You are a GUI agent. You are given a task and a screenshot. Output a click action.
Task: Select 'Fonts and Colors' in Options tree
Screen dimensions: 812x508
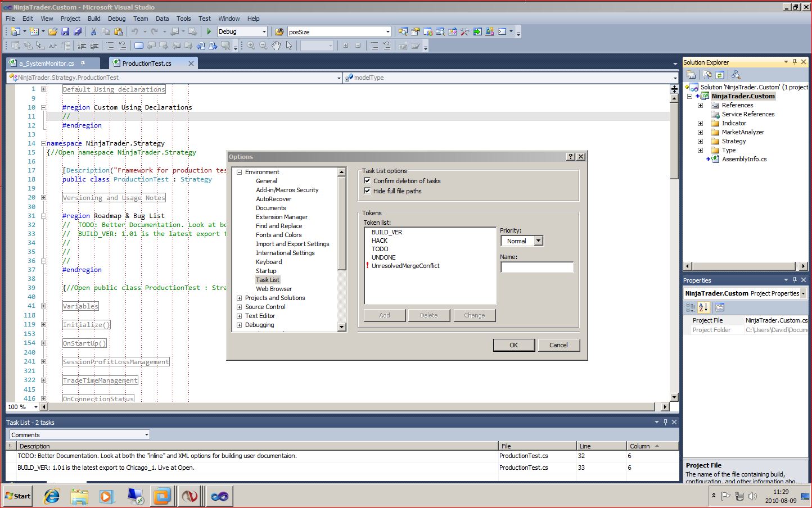tap(279, 235)
